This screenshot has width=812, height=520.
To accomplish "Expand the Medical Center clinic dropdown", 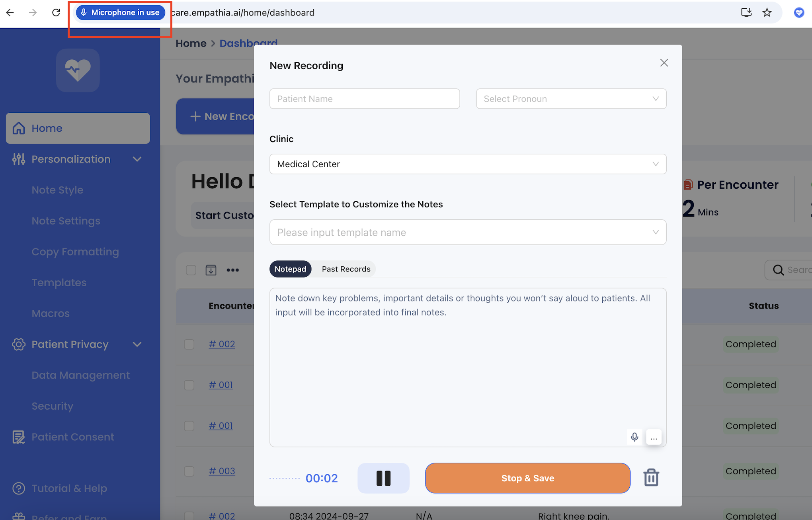I will (468, 164).
